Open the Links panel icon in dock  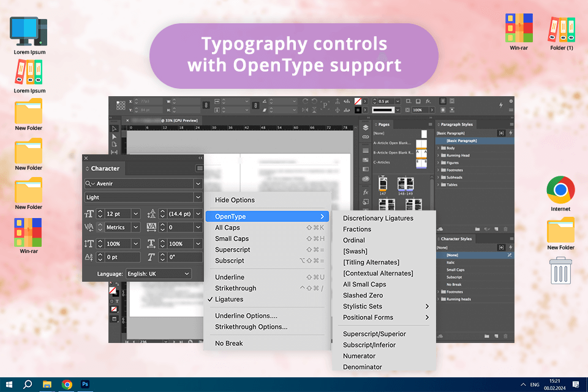366,137
